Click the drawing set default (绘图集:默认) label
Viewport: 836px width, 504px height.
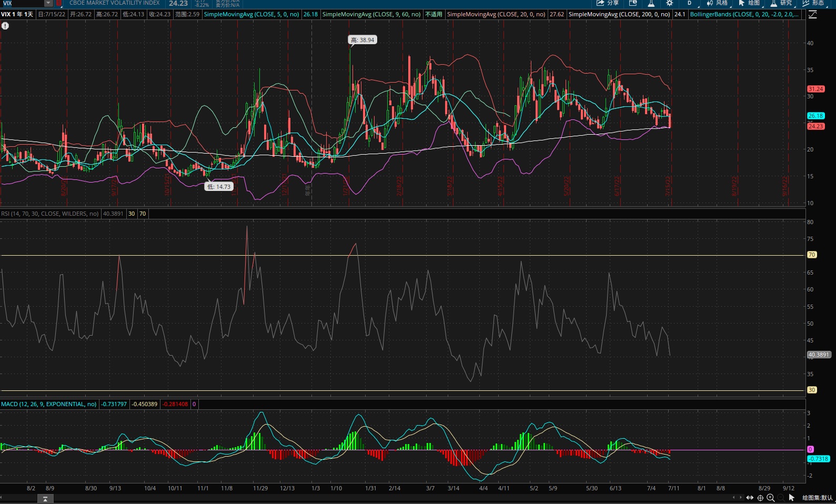(x=817, y=498)
